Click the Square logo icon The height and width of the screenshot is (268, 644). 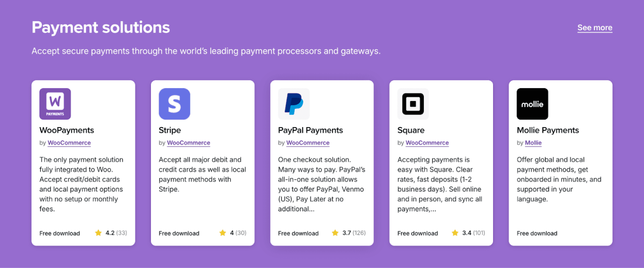(413, 104)
